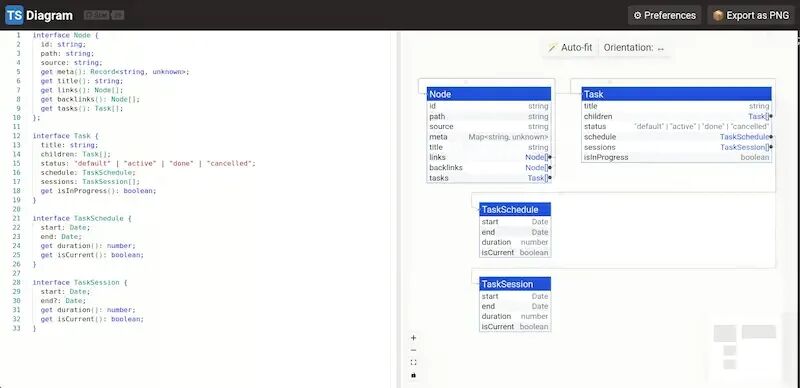The image size is (800, 388).
Task: Click the Auto-fit wand button
Action: pyautogui.click(x=570, y=47)
